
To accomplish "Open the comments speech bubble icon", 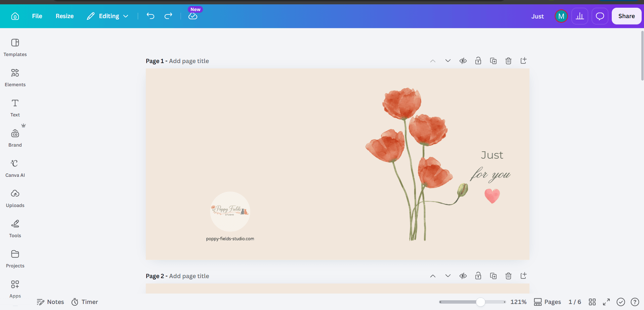I will click(600, 16).
